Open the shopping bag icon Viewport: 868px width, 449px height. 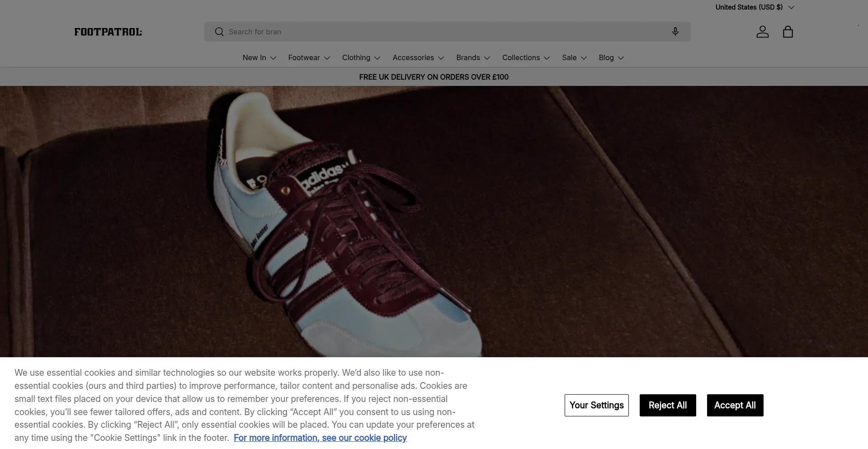(x=788, y=32)
